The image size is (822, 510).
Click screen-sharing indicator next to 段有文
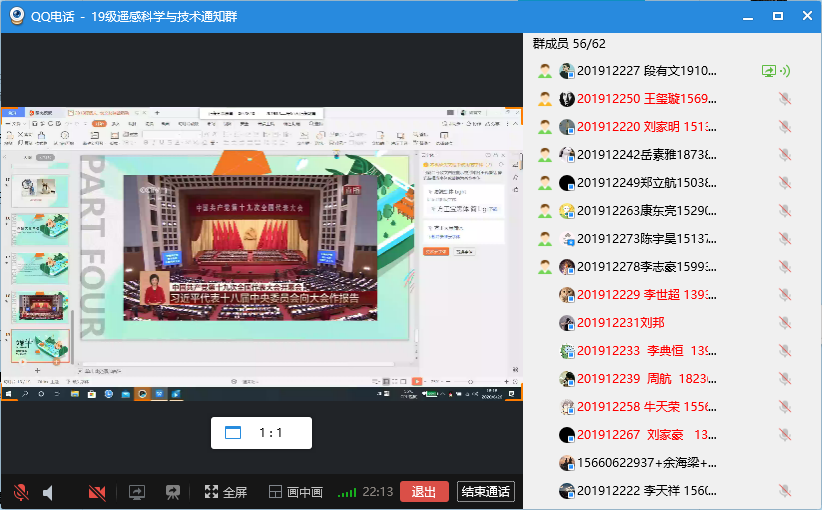(x=769, y=71)
